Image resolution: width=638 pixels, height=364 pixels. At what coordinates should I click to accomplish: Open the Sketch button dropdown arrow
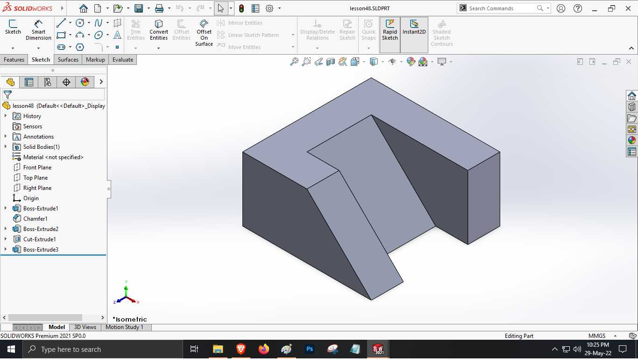click(x=13, y=48)
